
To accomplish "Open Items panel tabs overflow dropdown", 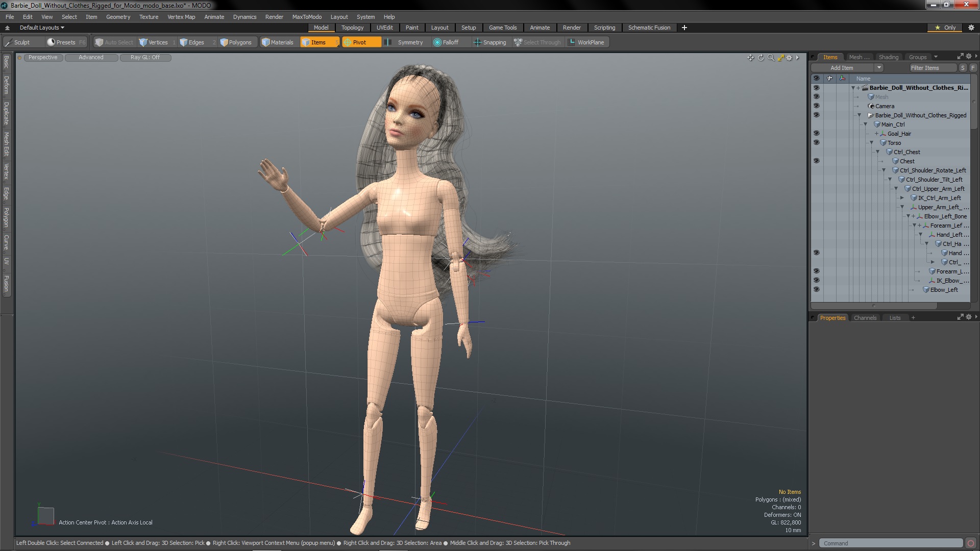I will tap(936, 57).
